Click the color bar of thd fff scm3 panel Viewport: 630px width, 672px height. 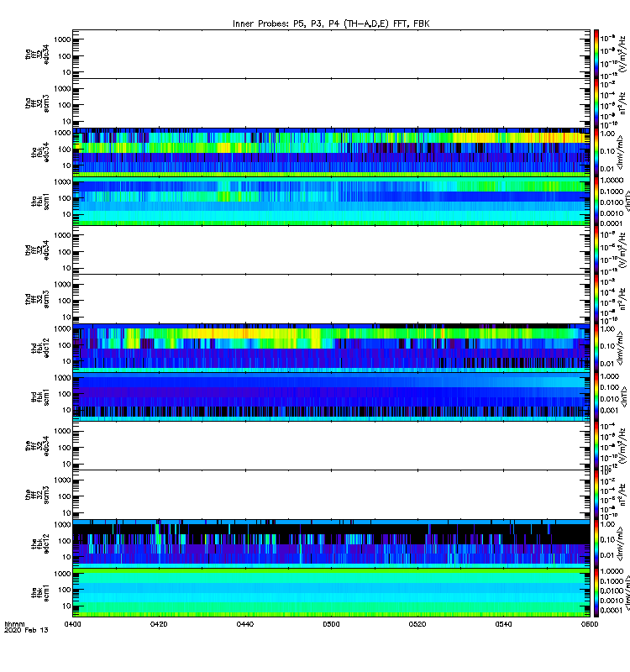pyautogui.click(x=596, y=299)
